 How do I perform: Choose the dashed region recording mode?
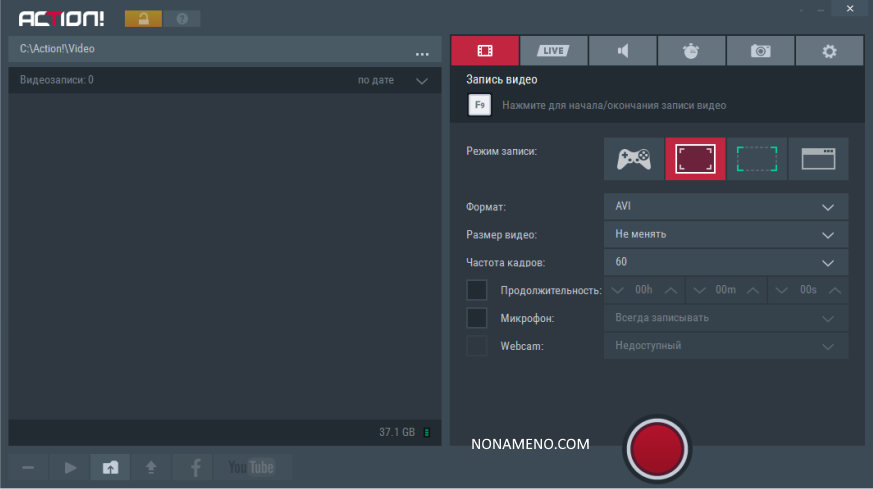tap(756, 158)
